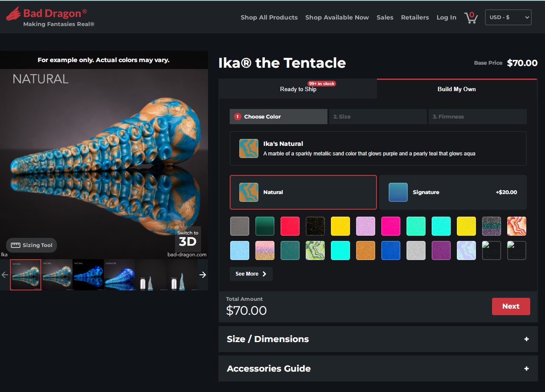Open the SMALL size comparison thumbnail

coord(182,275)
